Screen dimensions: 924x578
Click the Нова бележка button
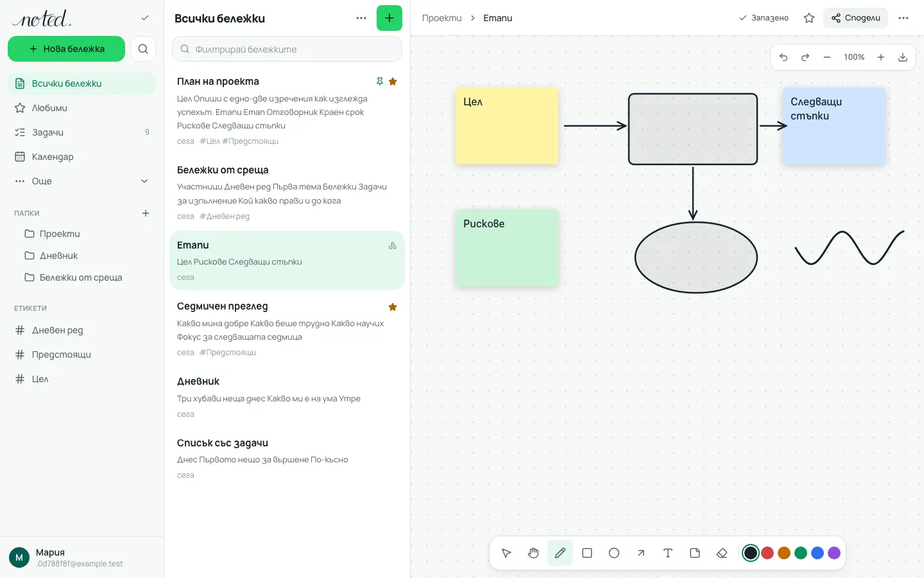(x=66, y=49)
